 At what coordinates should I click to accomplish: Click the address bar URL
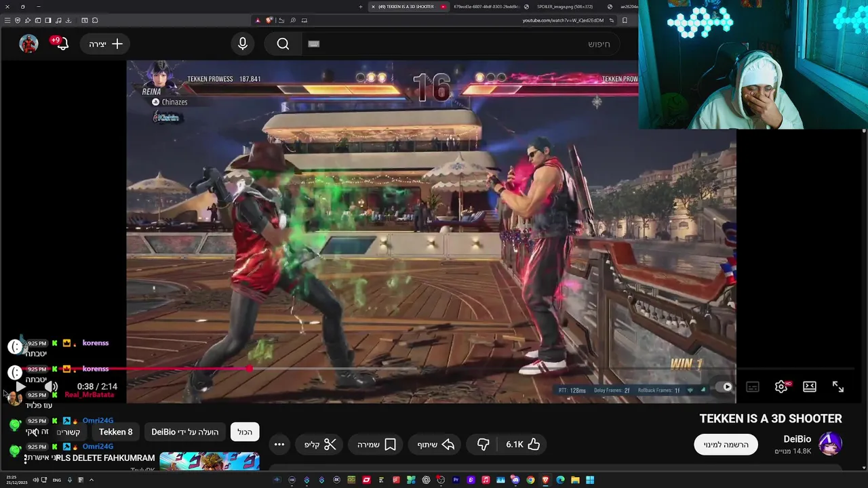pyautogui.click(x=563, y=20)
